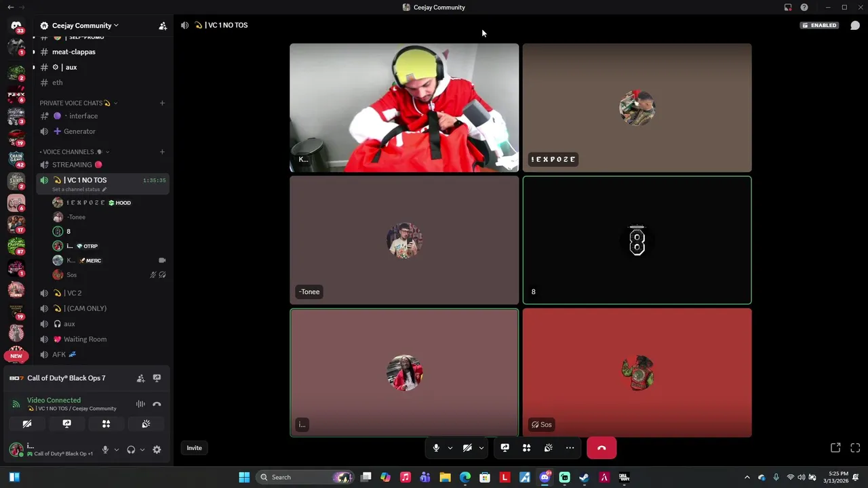Viewport: 868px width, 488px height.
Task: Pop out the call window
Action: [835, 448]
